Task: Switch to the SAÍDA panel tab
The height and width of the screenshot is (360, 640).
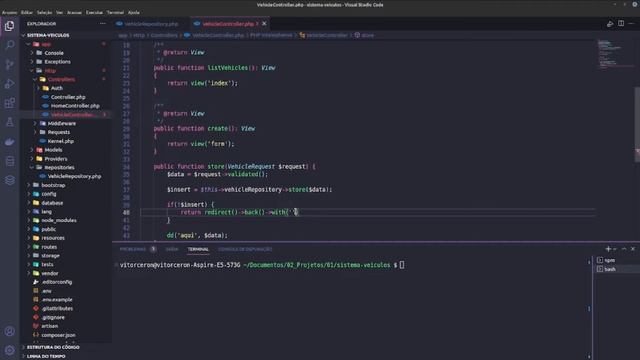Action: [x=171, y=249]
